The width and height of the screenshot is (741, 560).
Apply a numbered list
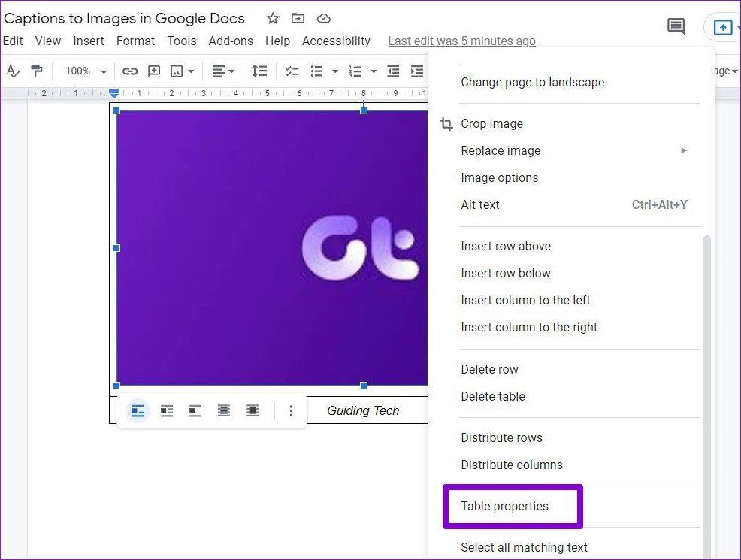click(355, 71)
